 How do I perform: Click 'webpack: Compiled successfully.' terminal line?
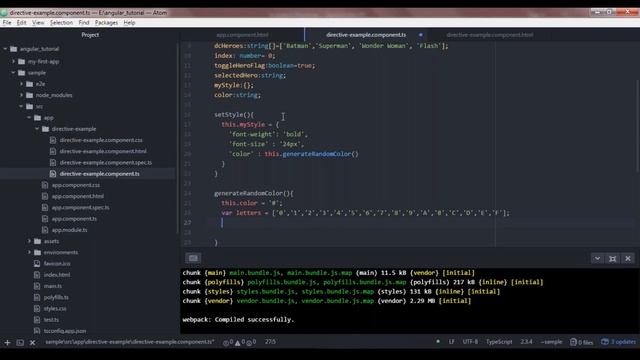click(238, 320)
